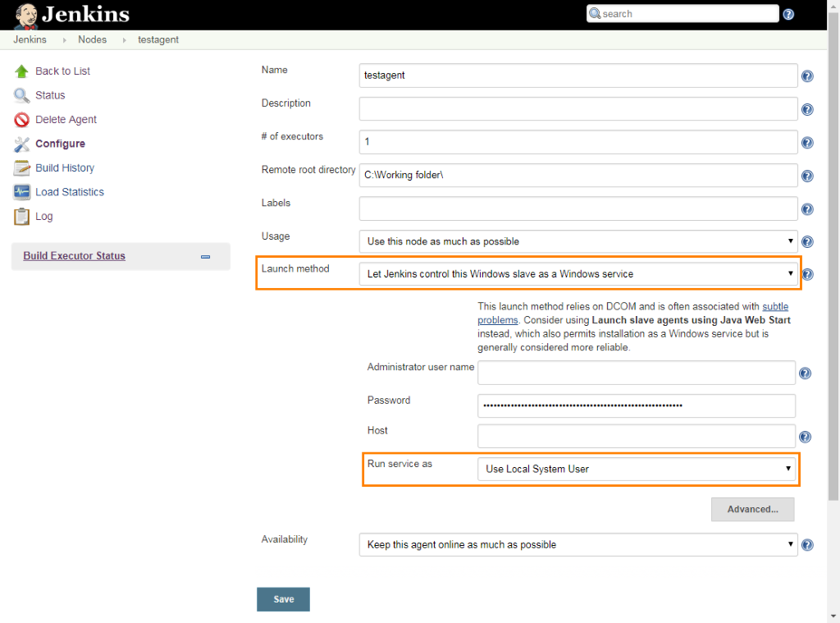
Task: Click the Jenkins butler logo icon
Action: click(25, 16)
